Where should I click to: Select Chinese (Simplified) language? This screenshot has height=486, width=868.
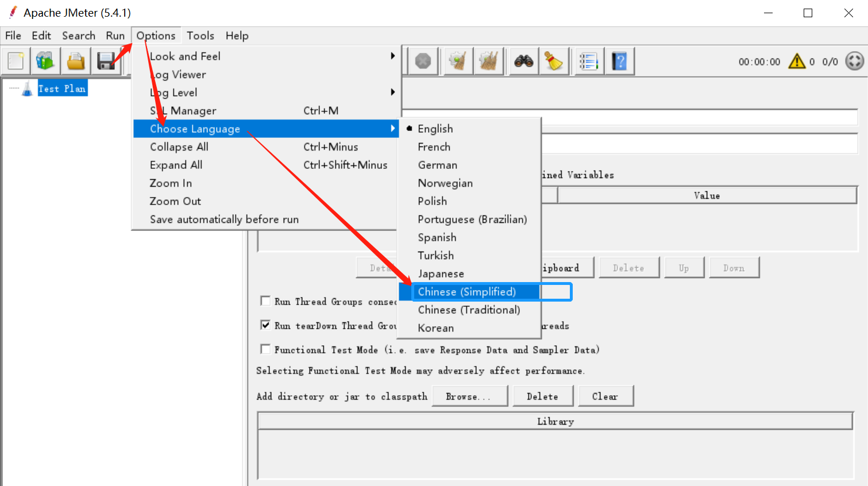click(x=470, y=292)
